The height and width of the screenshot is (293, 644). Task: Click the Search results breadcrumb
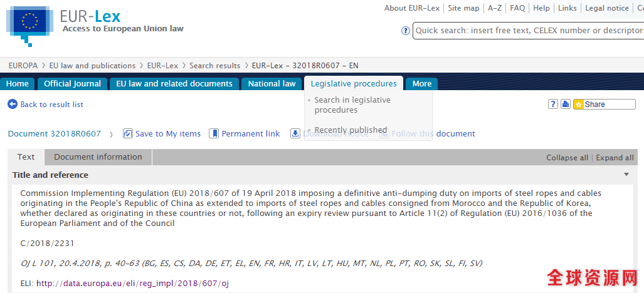[215, 66]
